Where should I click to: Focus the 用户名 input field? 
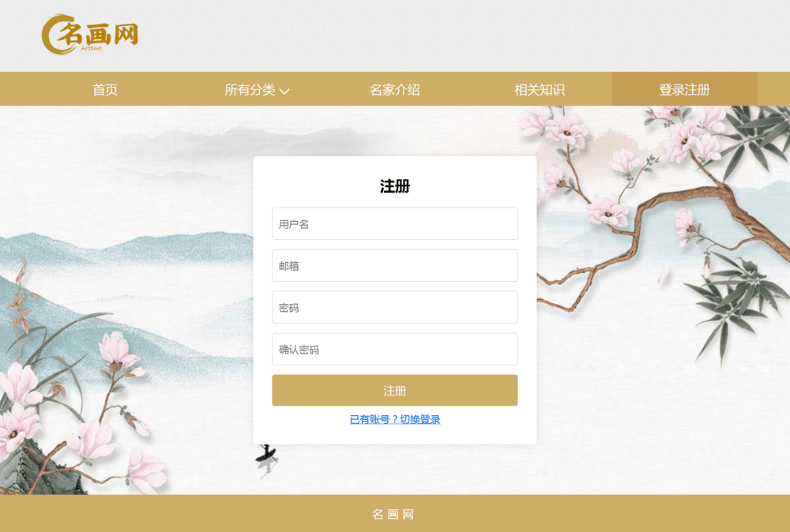point(394,223)
